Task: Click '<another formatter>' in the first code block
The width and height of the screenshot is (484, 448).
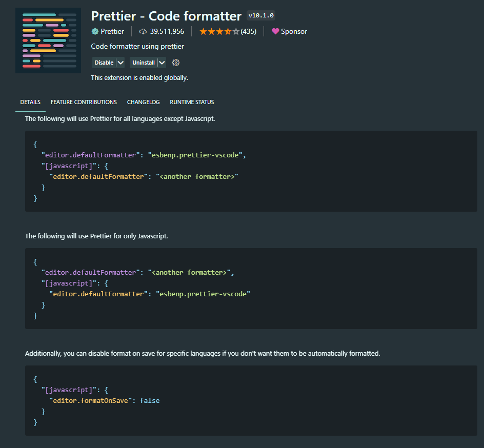Action: click(197, 177)
